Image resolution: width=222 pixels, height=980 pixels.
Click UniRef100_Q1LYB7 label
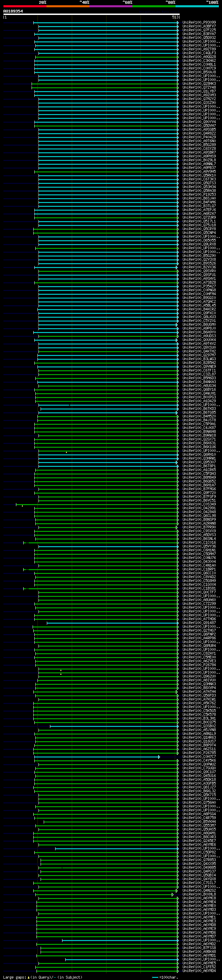(199, 91)
